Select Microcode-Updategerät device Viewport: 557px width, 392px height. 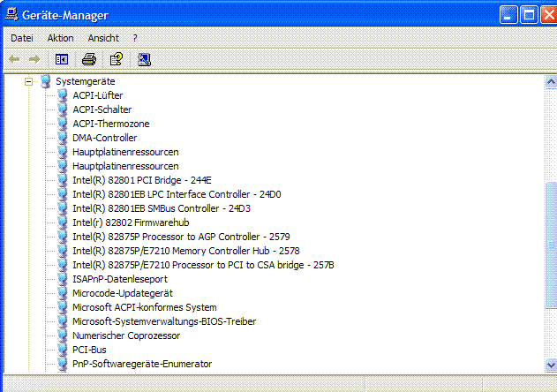pyautogui.click(x=123, y=293)
